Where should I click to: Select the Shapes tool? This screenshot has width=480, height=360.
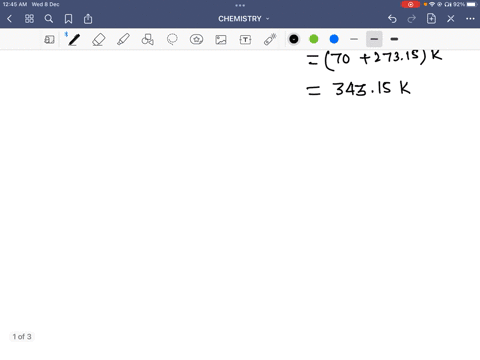pos(148,39)
